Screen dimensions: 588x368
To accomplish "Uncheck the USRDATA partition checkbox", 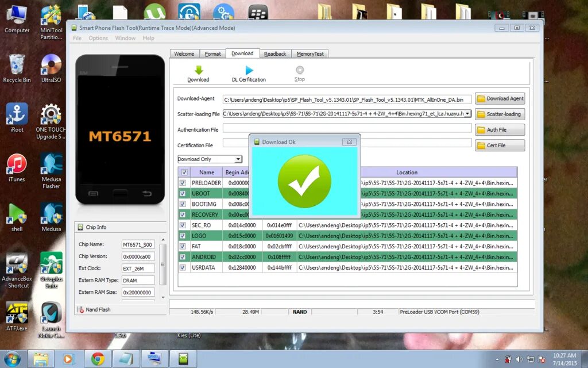I will click(183, 267).
